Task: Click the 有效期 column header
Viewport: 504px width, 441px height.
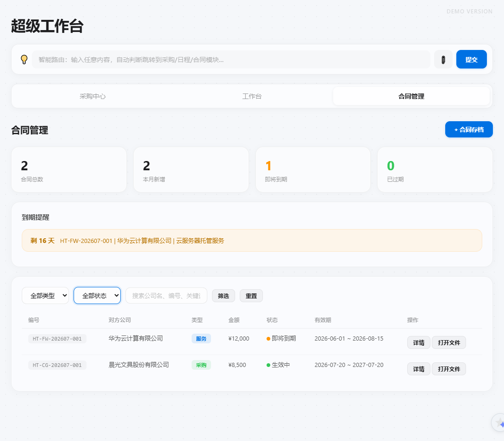Action: [323, 320]
